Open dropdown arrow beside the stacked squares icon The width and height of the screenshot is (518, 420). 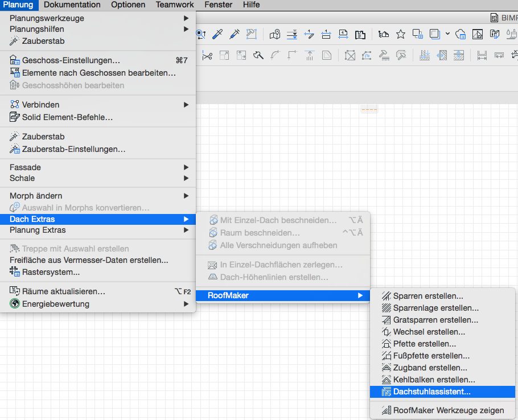(x=448, y=34)
